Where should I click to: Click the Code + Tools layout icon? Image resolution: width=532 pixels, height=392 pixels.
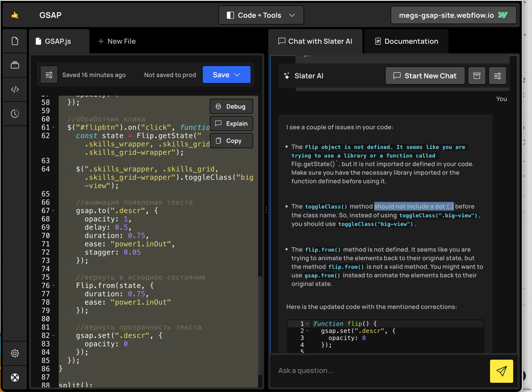point(231,15)
